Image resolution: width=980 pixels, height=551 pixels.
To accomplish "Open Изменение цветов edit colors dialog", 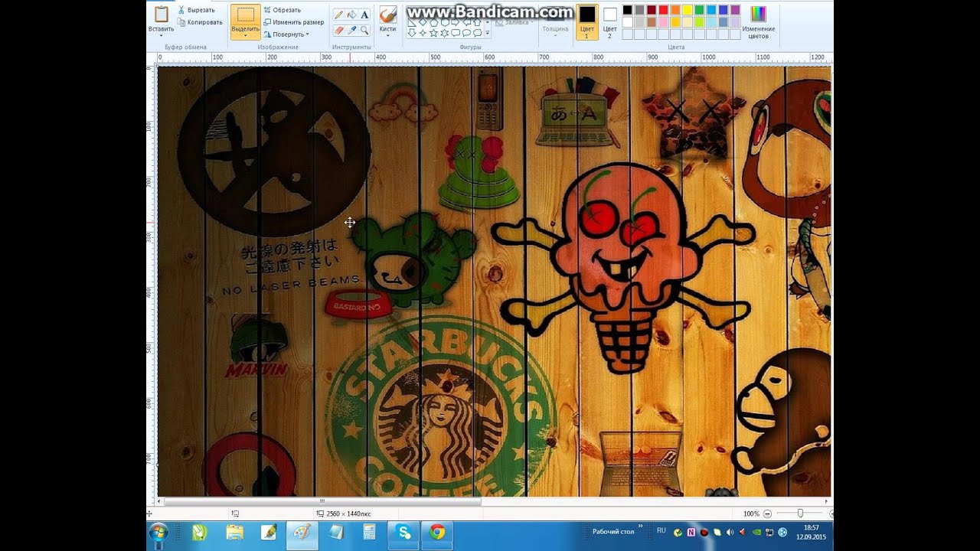I will coord(758,22).
